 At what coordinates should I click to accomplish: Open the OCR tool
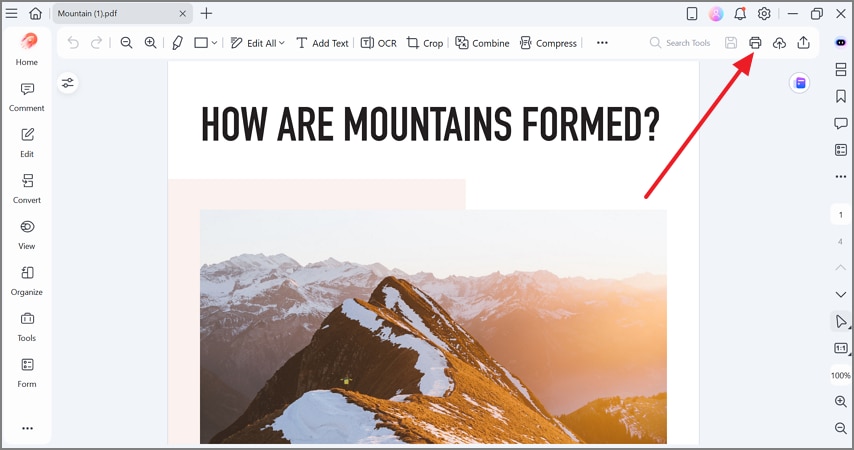click(379, 43)
